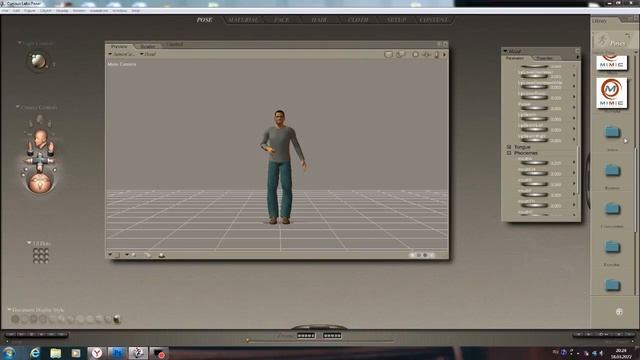Open Internet Explorer from the taskbar

[x=35, y=353]
